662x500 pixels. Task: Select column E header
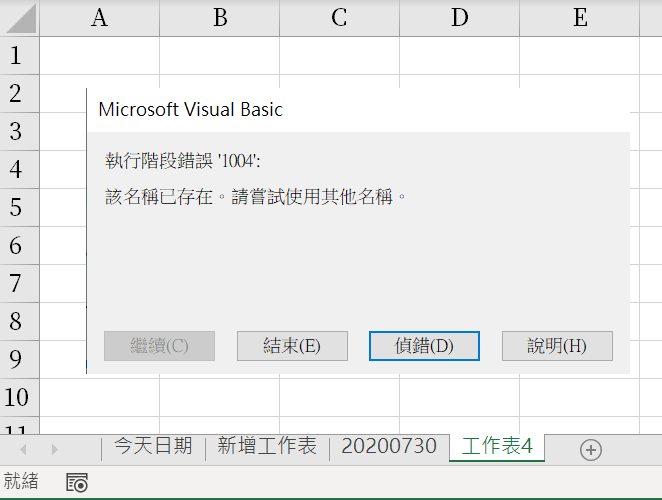(x=580, y=18)
